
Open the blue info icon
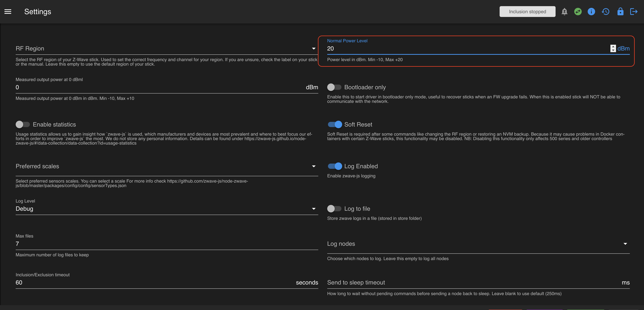point(591,12)
